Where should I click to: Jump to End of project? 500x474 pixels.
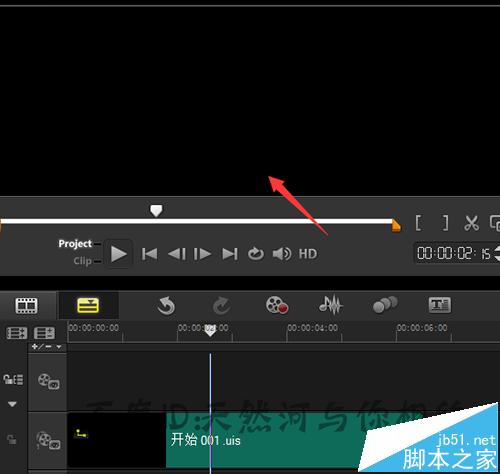click(230, 254)
